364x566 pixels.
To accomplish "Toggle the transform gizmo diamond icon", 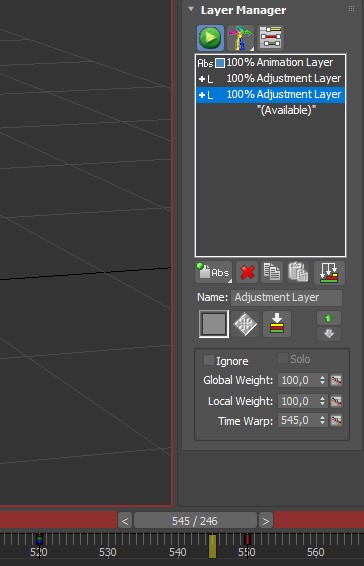I will coord(245,324).
